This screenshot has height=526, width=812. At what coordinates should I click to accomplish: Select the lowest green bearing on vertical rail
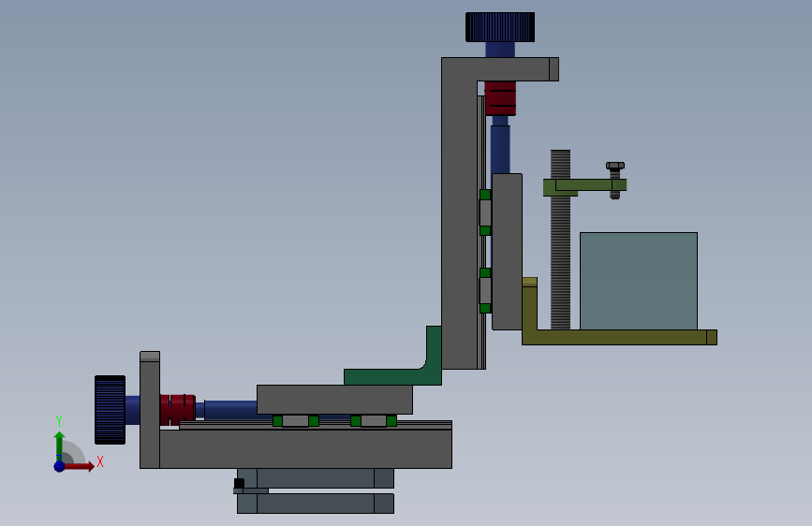(x=485, y=309)
